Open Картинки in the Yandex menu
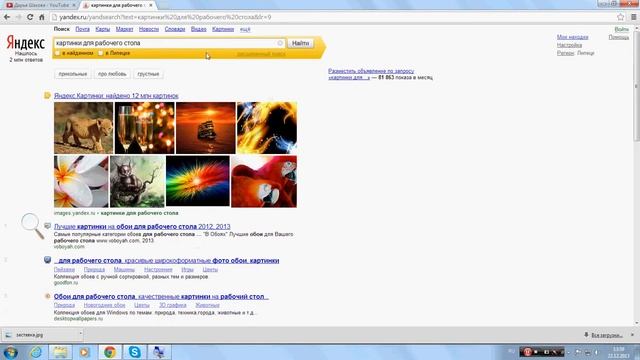This screenshot has height=360, width=640. pos(223,29)
